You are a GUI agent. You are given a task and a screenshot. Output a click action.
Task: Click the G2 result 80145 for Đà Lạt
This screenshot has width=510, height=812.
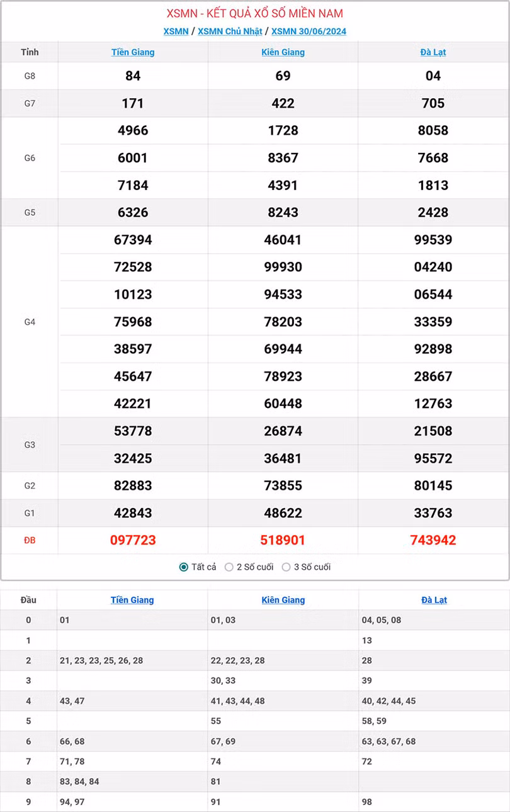tap(433, 485)
